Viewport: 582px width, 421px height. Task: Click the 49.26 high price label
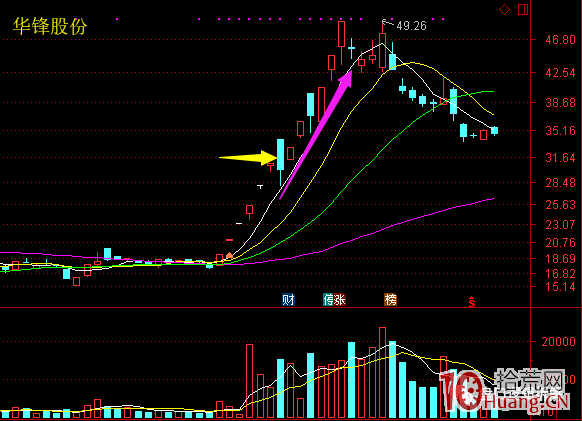(411, 26)
